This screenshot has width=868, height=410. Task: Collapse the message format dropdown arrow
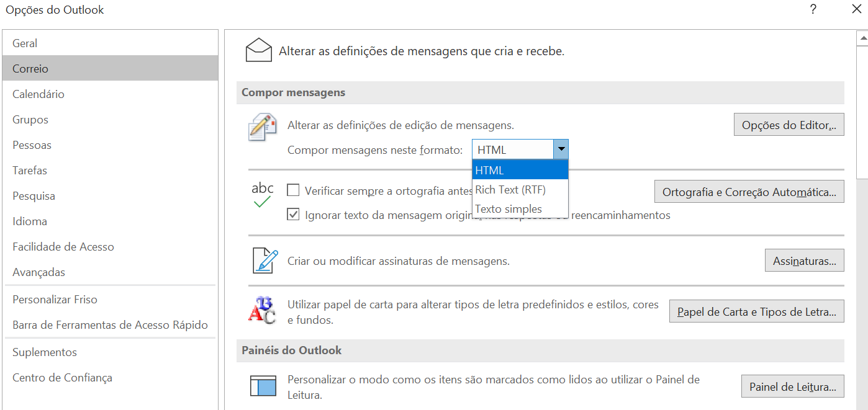pos(561,149)
